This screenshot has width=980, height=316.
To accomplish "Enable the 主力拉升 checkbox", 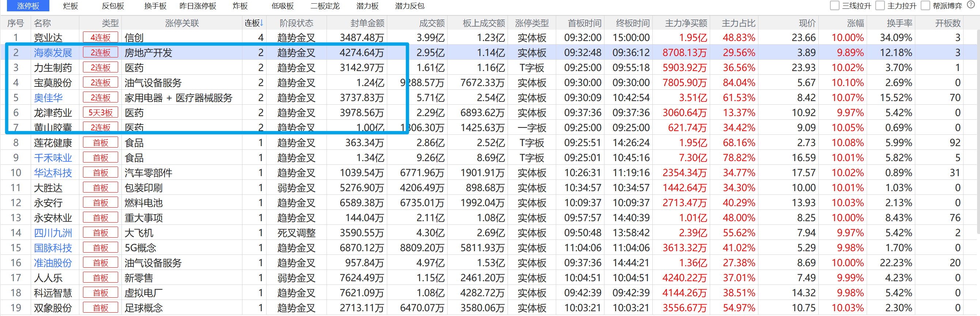I will [x=880, y=5].
